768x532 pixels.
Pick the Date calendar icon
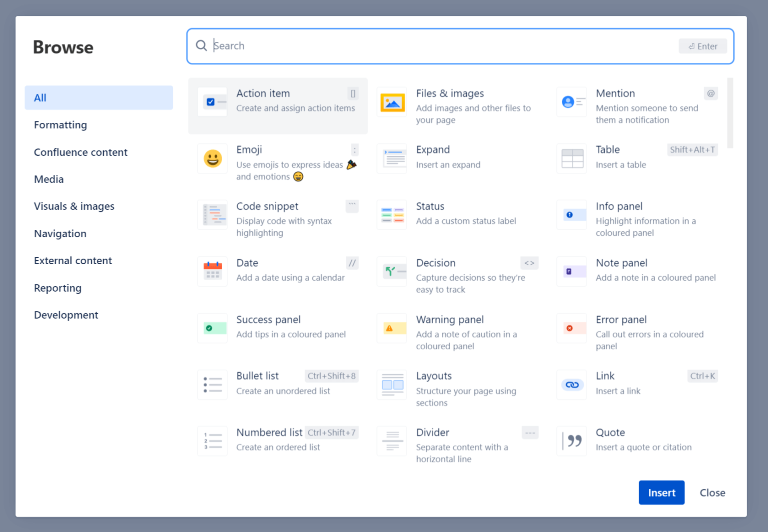point(212,271)
